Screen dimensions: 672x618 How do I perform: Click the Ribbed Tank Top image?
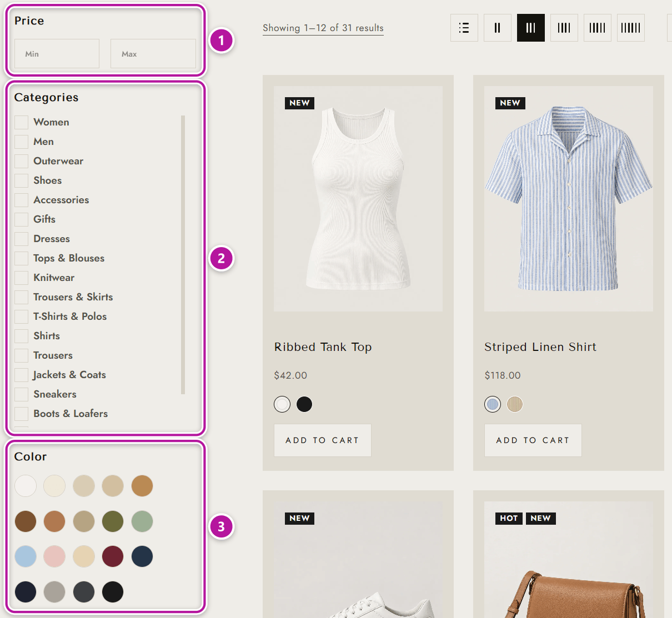point(358,199)
